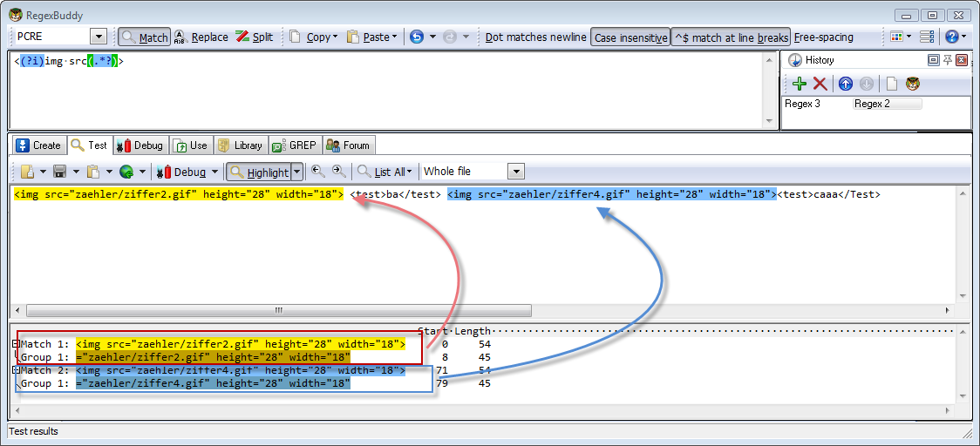Screen dimensions: 980x446
Task: Delete history entry with red X icon
Action: pos(820,84)
